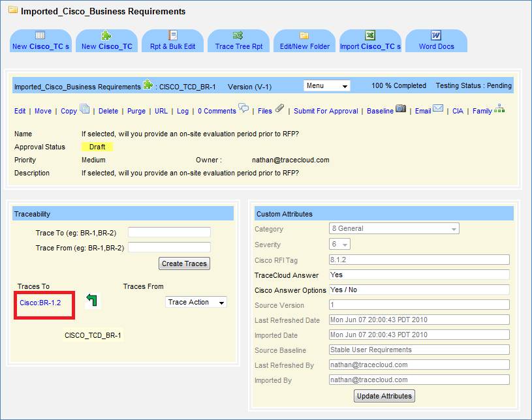Click the Excel icon above Import Cisco_TC s
532x420 pixels.
tap(370, 35)
